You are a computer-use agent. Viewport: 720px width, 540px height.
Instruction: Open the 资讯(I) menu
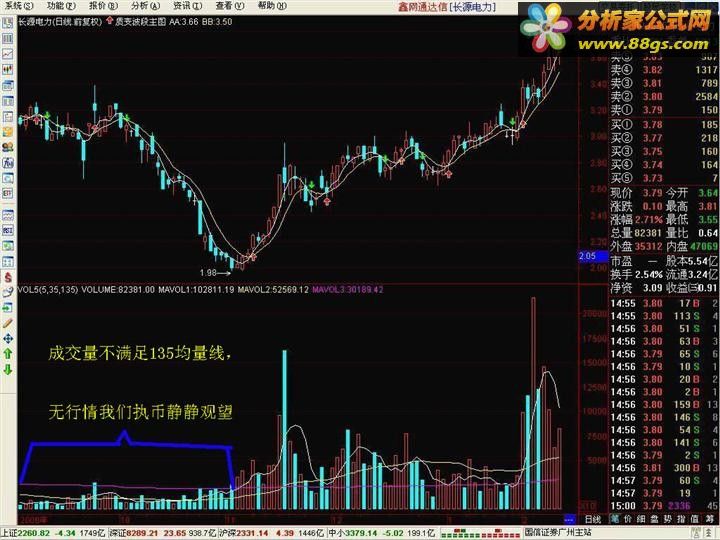tap(187, 6)
